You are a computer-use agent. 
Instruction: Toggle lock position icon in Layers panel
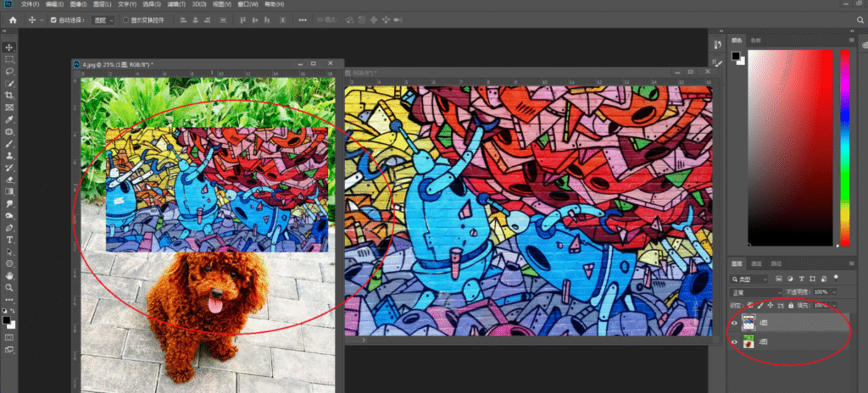tap(771, 305)
